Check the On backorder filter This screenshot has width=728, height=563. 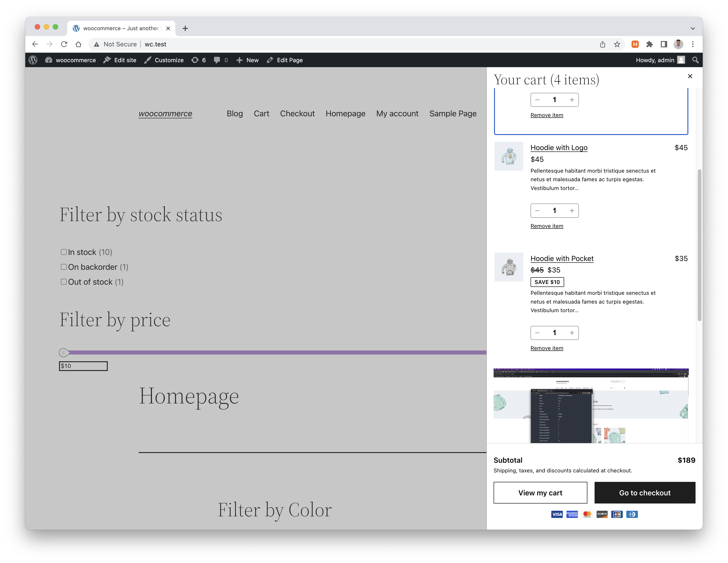click(64, 267)
